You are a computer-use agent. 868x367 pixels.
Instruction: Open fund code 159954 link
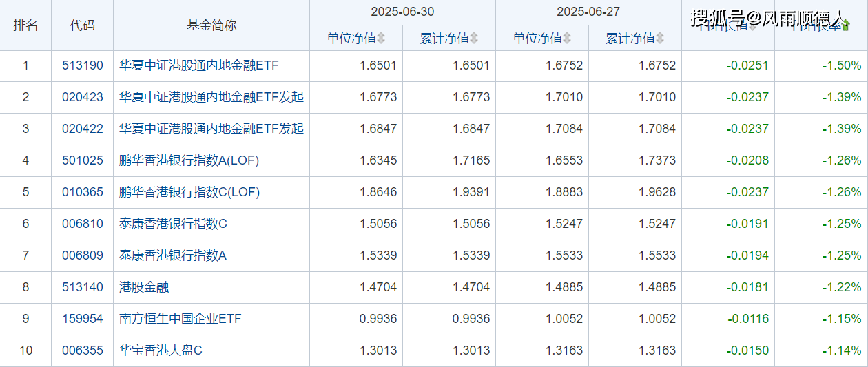tap(83, 319)
